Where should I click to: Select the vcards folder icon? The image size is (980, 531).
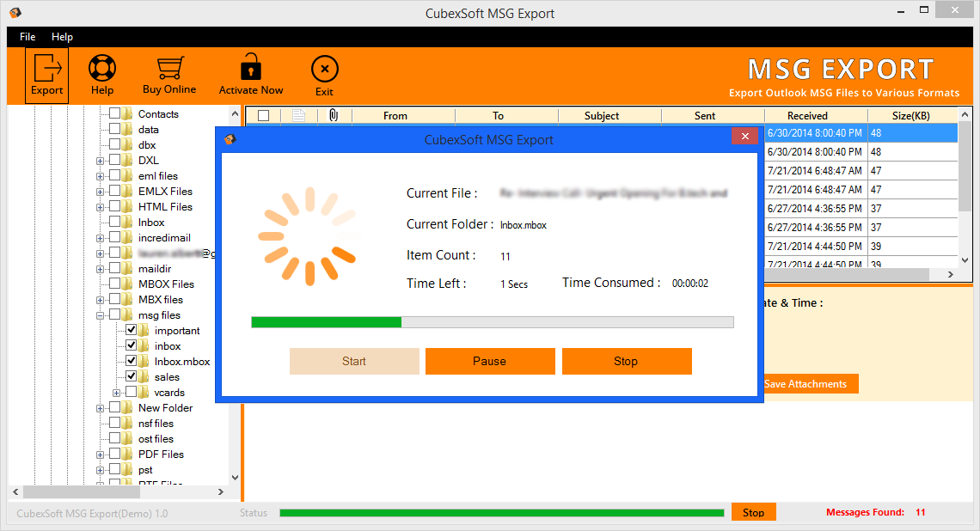[144, 393]
